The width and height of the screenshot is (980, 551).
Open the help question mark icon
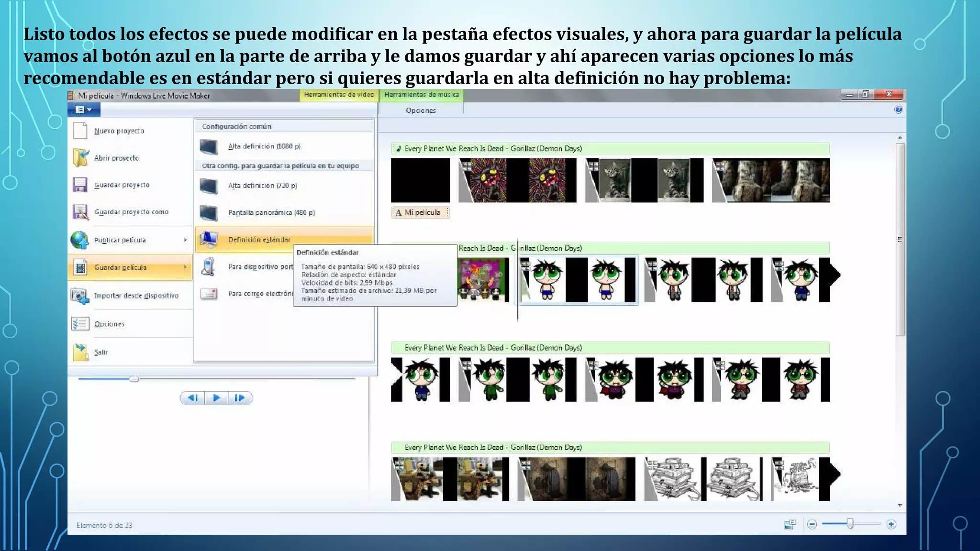(898, 110)
